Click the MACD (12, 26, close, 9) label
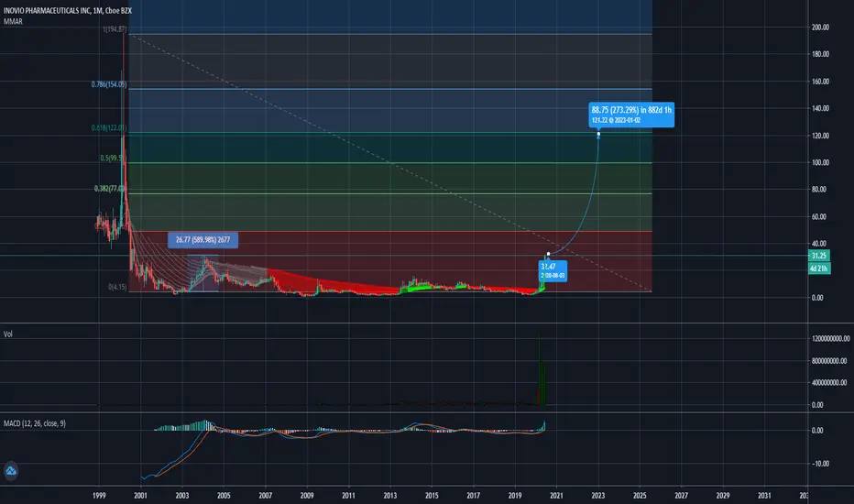Viewport: 854px width, 504px height. pyautogui.click(x=35, y=423)
